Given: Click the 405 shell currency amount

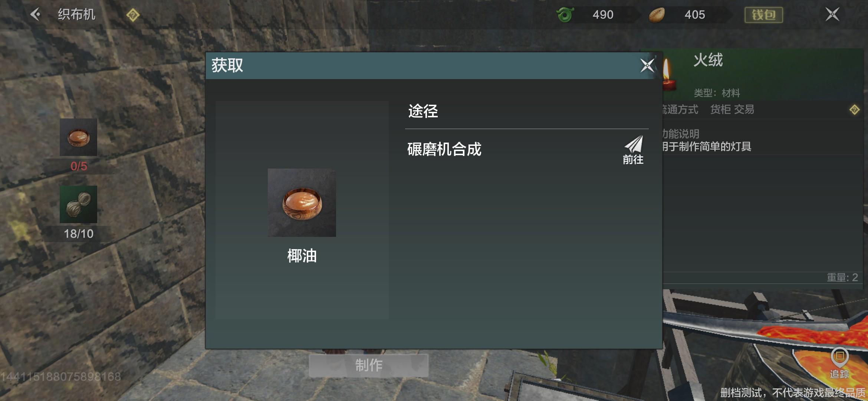Looking at the screenshot, I should [x=695, y=15].
